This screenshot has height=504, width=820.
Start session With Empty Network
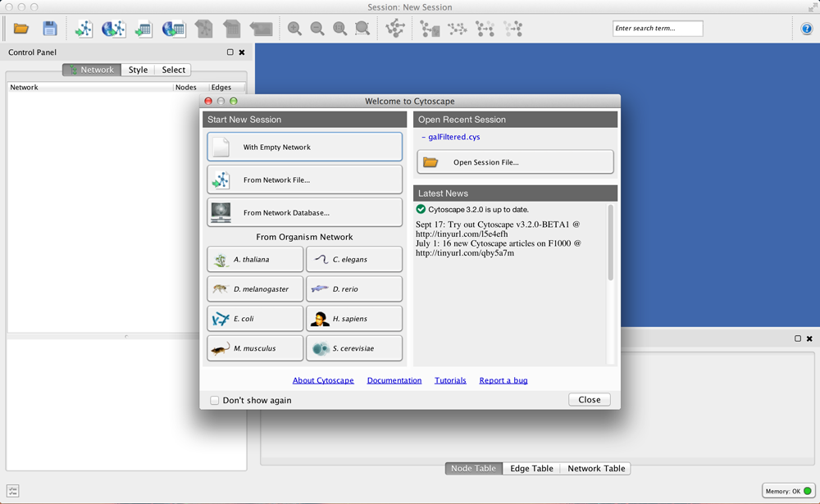tap(304, 148)
